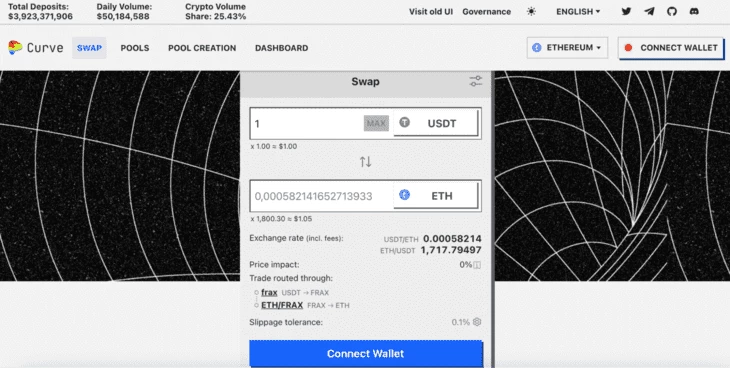
Task: Go to the SWAP tab
Action: (89, 48)
